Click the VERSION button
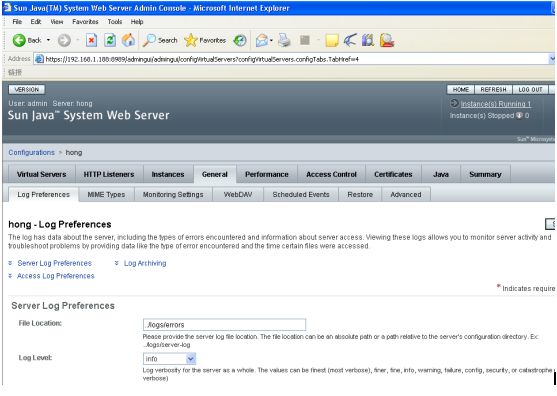Screen dimensions: 557x396 (x=27, y=89)
